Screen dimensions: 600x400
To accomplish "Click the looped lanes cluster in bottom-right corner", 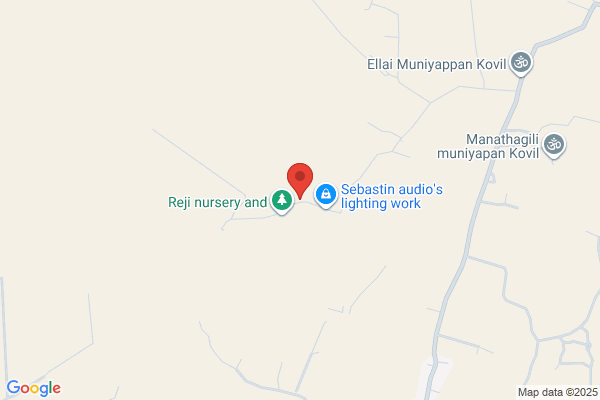I will pos(573,348).
